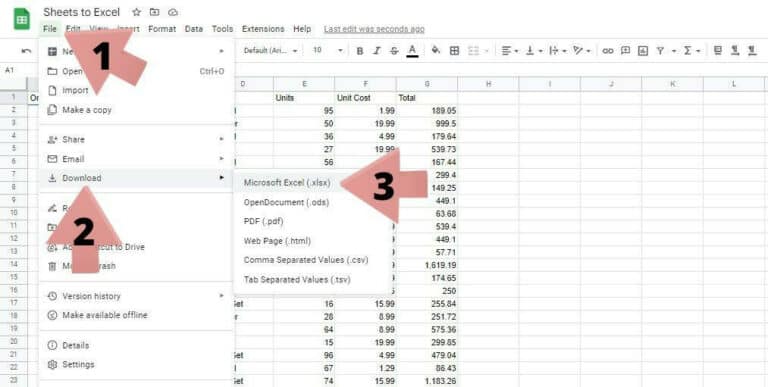This screenshot has width=768, height=387.
Task: Open the borders tool
Action: coord(455,50)
